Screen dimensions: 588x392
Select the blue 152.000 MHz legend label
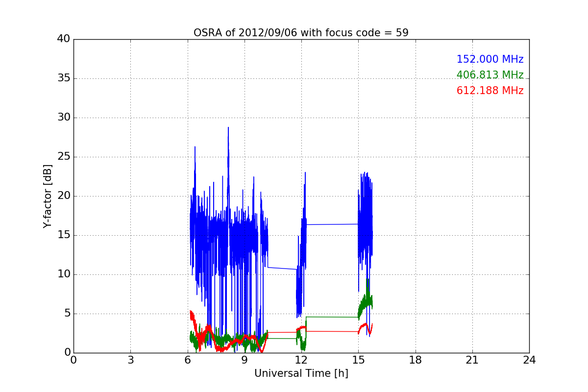coord(490,59)
